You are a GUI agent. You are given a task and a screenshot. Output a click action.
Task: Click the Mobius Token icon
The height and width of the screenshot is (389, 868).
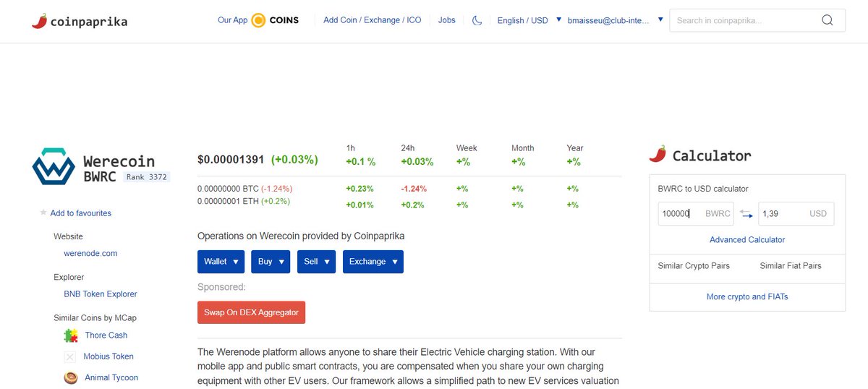click(x=70, y=356)
